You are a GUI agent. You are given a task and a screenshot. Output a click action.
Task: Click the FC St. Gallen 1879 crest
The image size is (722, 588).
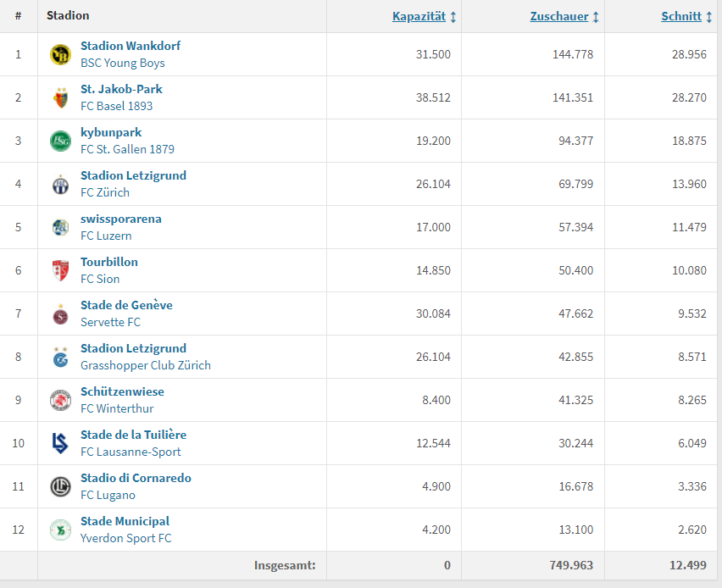pyautogui.click(x=60, y=141)
